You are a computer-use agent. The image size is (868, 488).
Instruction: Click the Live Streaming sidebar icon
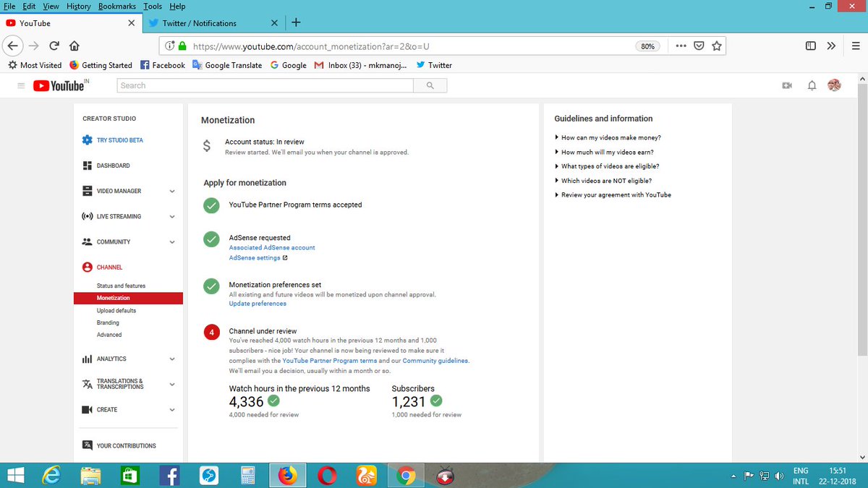[87, 216]
